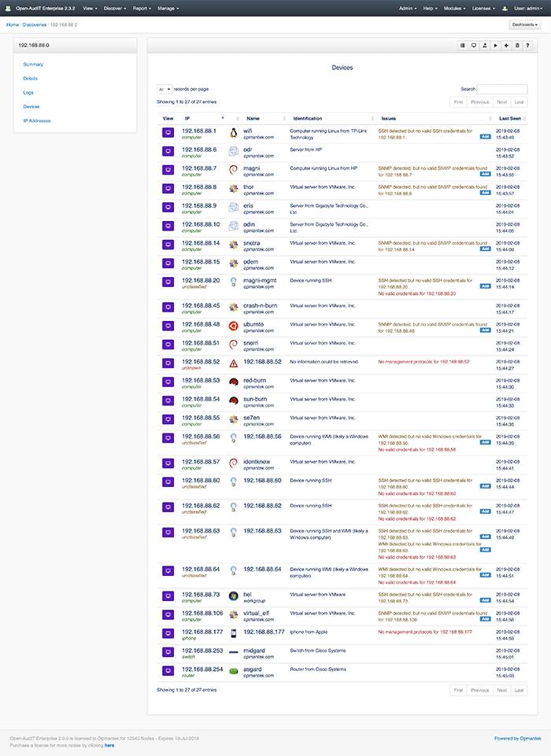Click Add credentials button for 192.168.88.1
Screen dimensions: 551x756
click(485, 136)
